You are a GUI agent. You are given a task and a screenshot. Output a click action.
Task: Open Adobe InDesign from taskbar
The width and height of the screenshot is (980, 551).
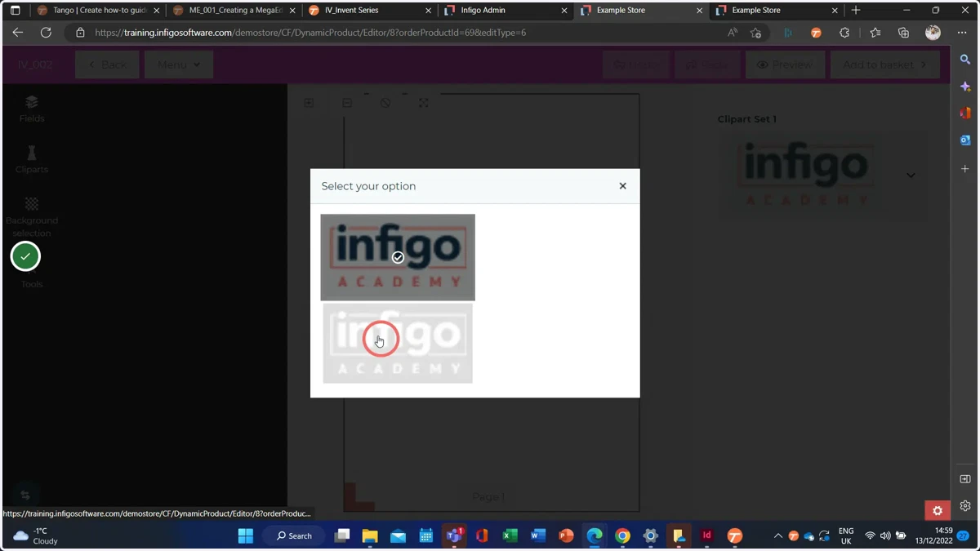click(707, 535)
